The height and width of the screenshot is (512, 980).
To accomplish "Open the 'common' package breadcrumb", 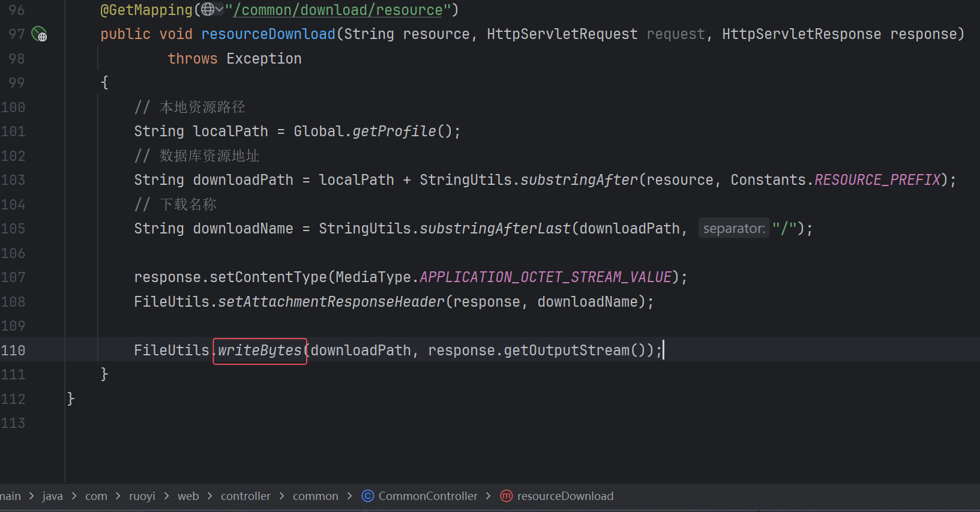I will 316,496.
